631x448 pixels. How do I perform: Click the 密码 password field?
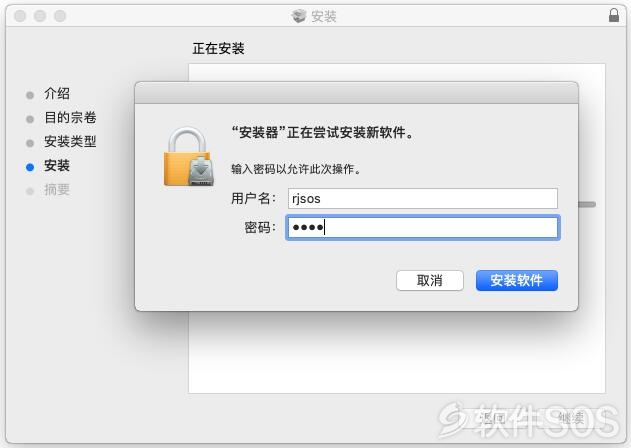pos(423,227)
